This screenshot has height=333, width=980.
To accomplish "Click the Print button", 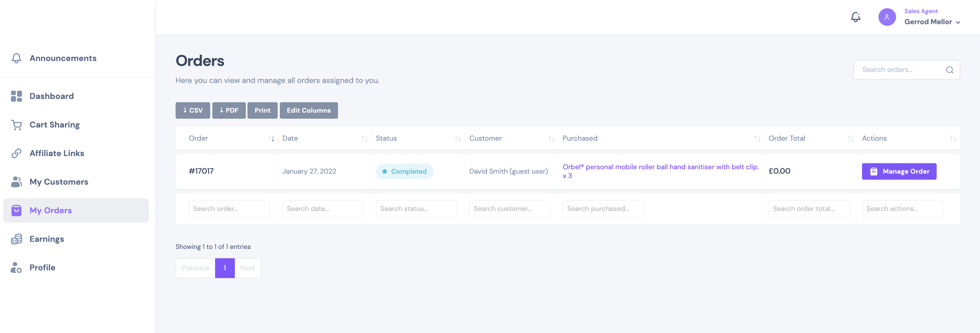I will [x=263, y=110].
